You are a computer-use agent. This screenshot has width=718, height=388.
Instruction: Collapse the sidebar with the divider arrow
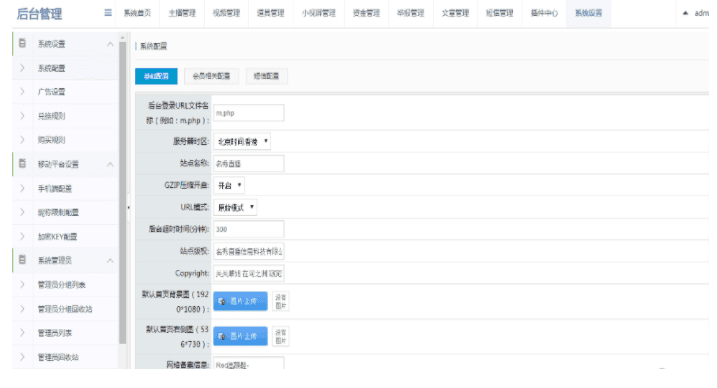pos(128,208)
